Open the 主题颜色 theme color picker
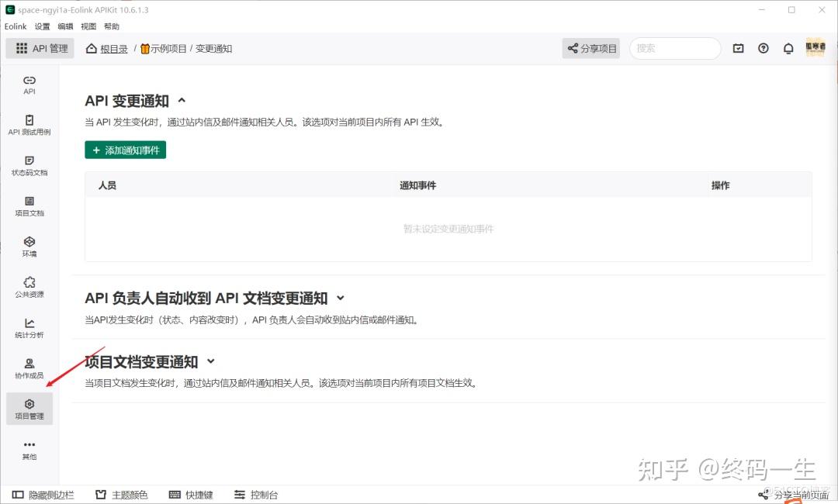The height and width of the screenshot is (504, 838). 121,494
